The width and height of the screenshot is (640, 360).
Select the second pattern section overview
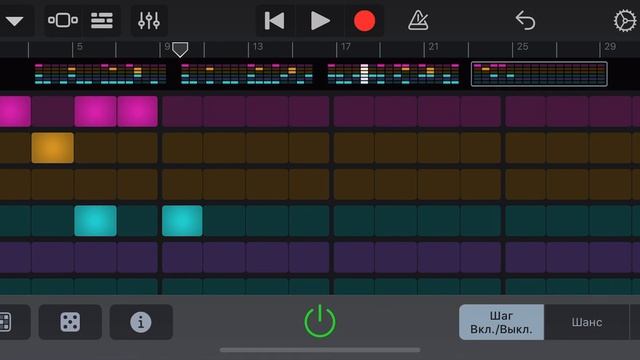[x=247, y=74]
